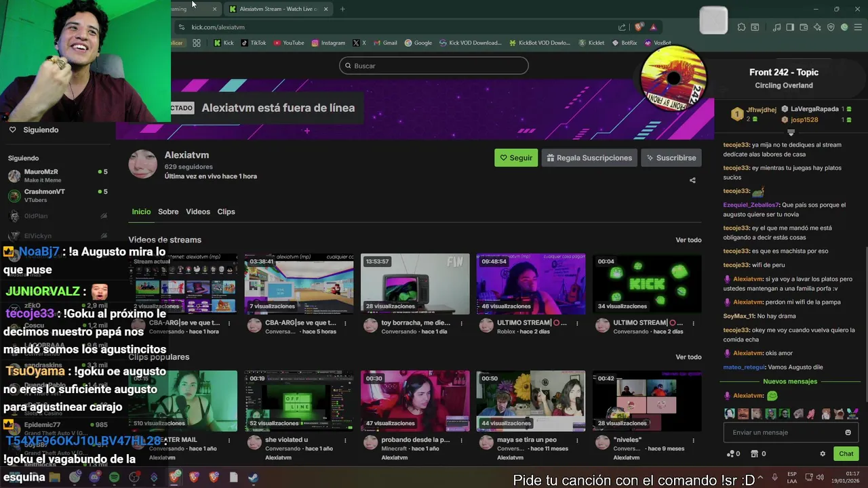Switch to the Inicio tab
This screenshot has height=488, width=868.
(141, 211)
